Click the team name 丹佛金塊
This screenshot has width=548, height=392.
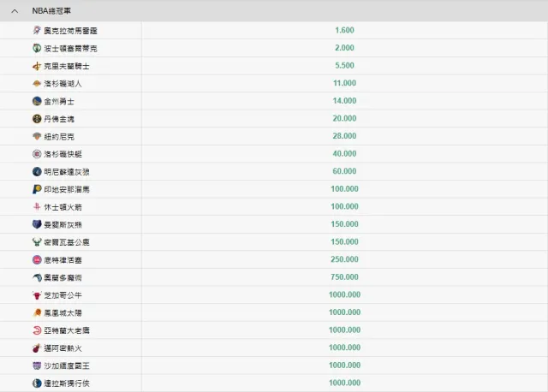click(59, 119)
